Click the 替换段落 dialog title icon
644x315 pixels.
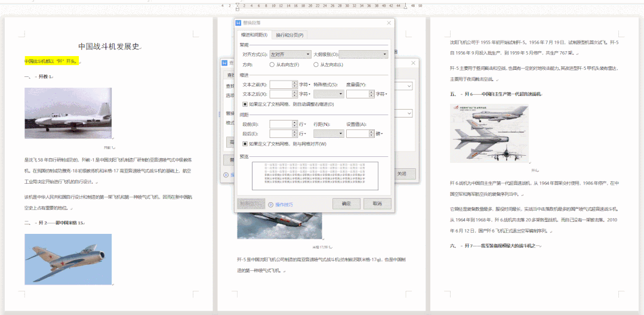[238, 23]
